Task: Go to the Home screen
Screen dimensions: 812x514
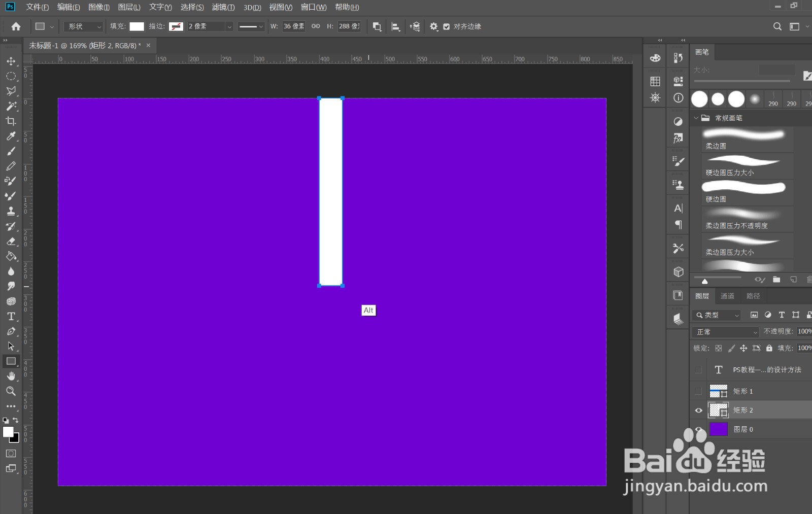Action: (16, 26)
